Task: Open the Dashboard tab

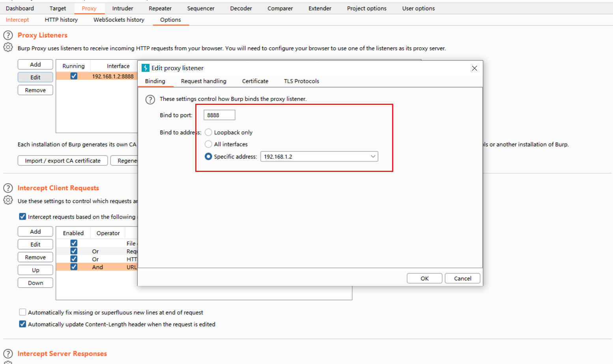Action: tap(20, 8)
